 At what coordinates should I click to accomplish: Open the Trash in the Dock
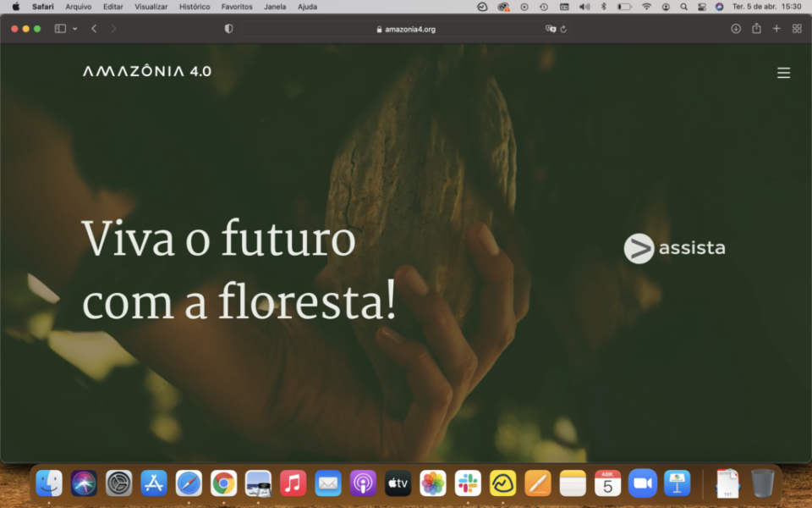tap(763, 483)
